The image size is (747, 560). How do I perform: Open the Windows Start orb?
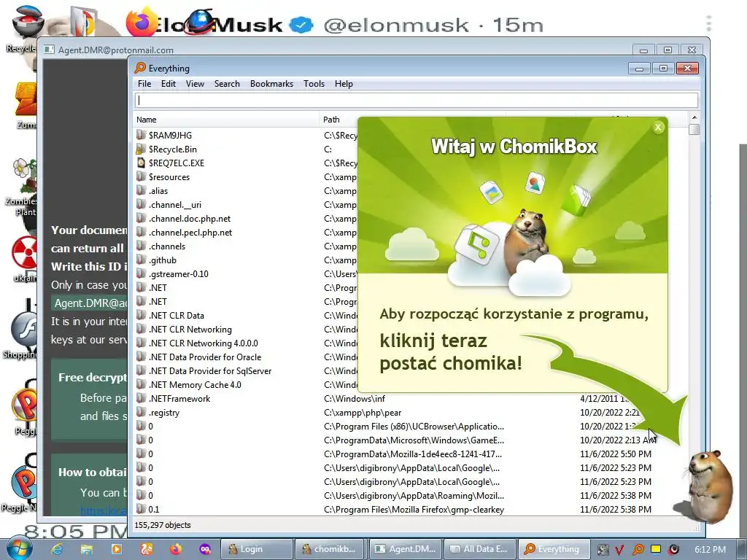click(19, 548)
